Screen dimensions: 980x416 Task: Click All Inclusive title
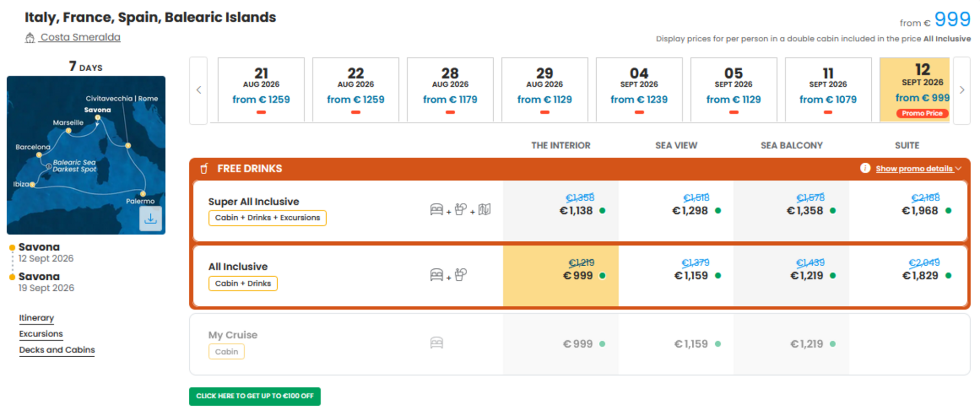238,266
